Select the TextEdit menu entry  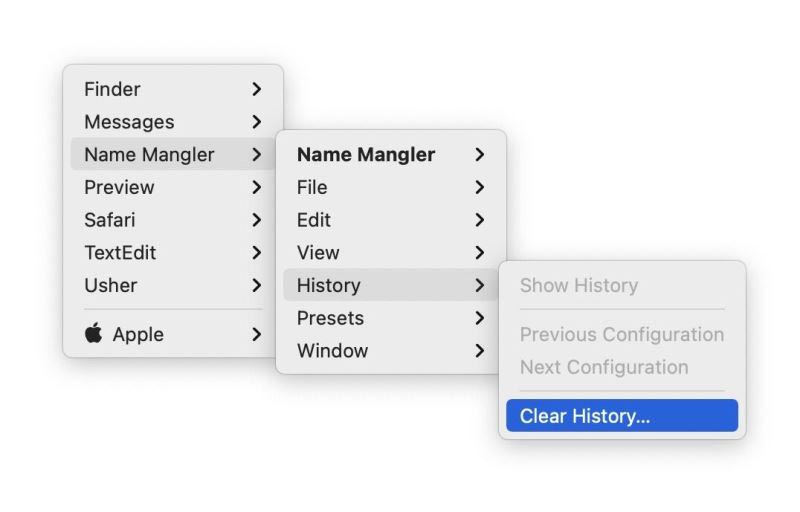pyautogui.click(x=173, y=252)
